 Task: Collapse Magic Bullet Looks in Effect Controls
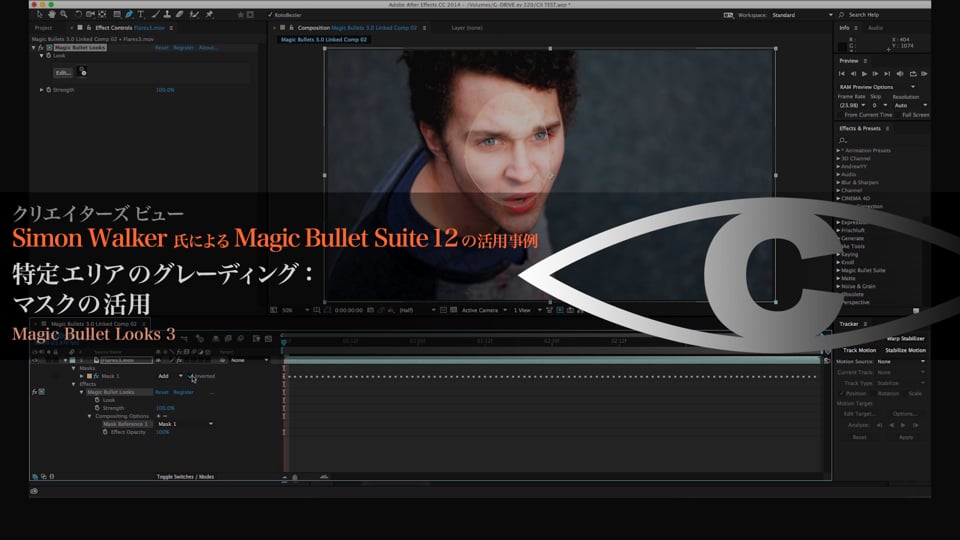point(34,47)
